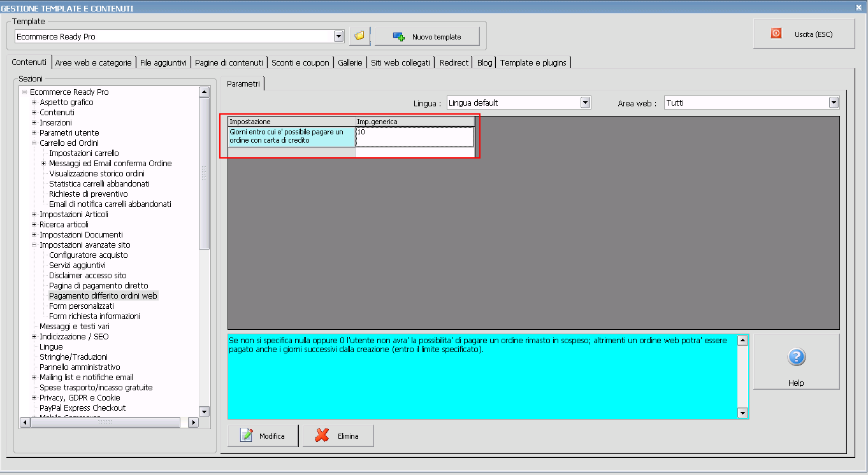This screenshot has height=475, width=868.
Task: Switch to the Contenuti tab
Action: (x=29, y=62)
